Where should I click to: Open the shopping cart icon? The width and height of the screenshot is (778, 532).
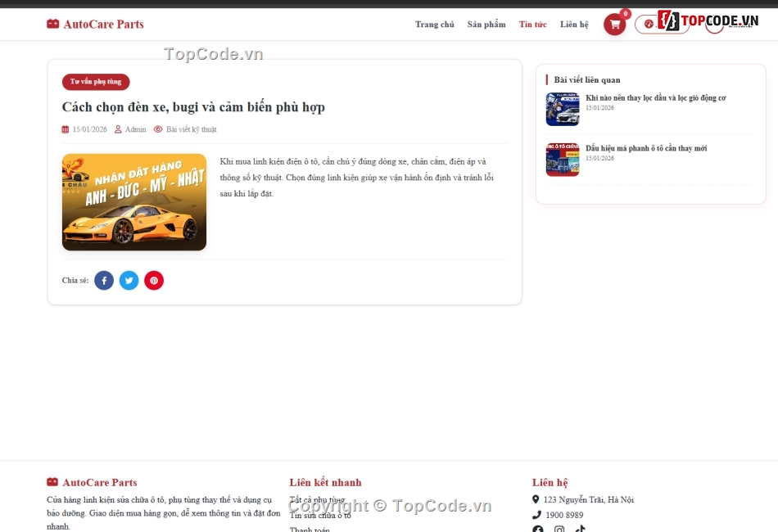[614, 25]
